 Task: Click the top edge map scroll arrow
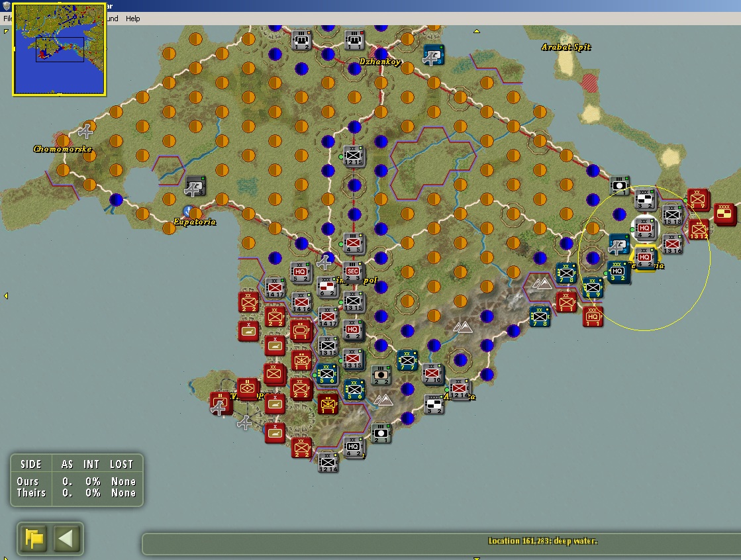tap(477, 31)
